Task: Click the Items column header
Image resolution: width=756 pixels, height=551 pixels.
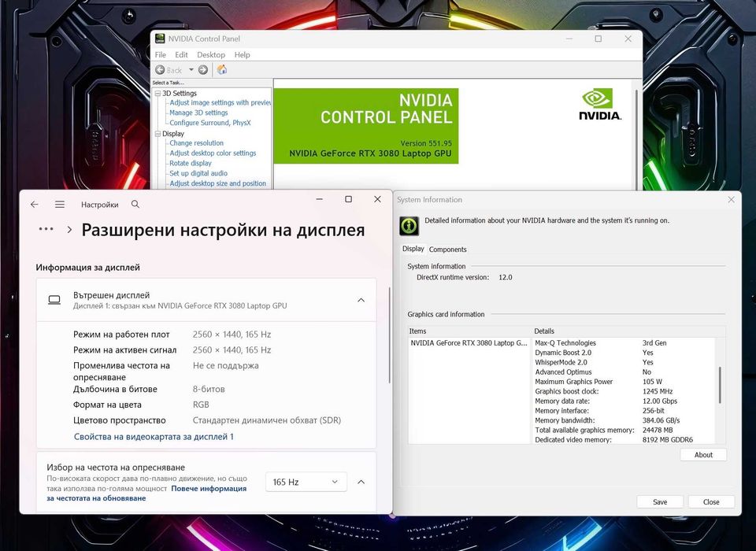Action: (470, 331)
